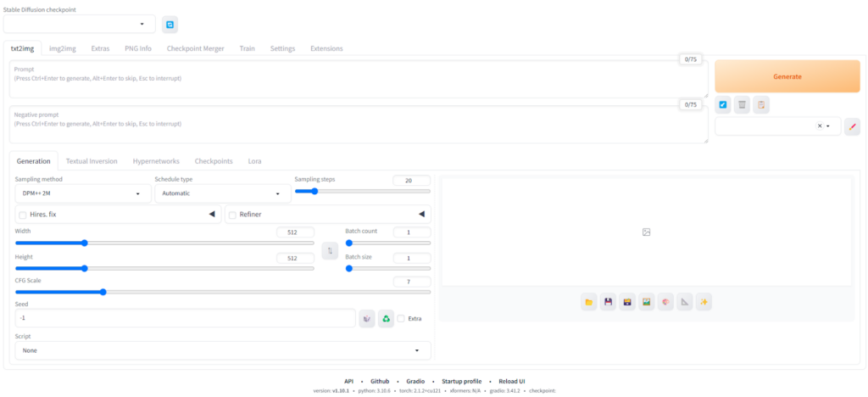
Task: Randomize seed with the dice icon
Action: [x=366, y=318]
